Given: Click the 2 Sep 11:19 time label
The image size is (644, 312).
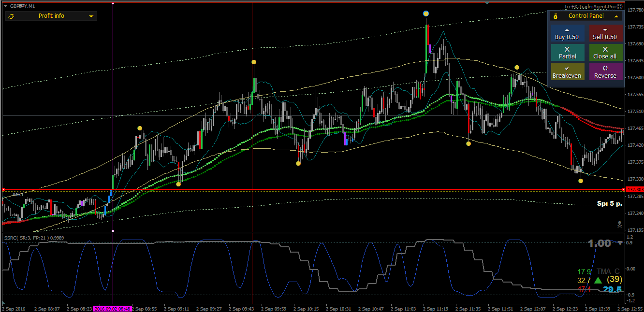Looking at the screenshot, I should point(435,308).
